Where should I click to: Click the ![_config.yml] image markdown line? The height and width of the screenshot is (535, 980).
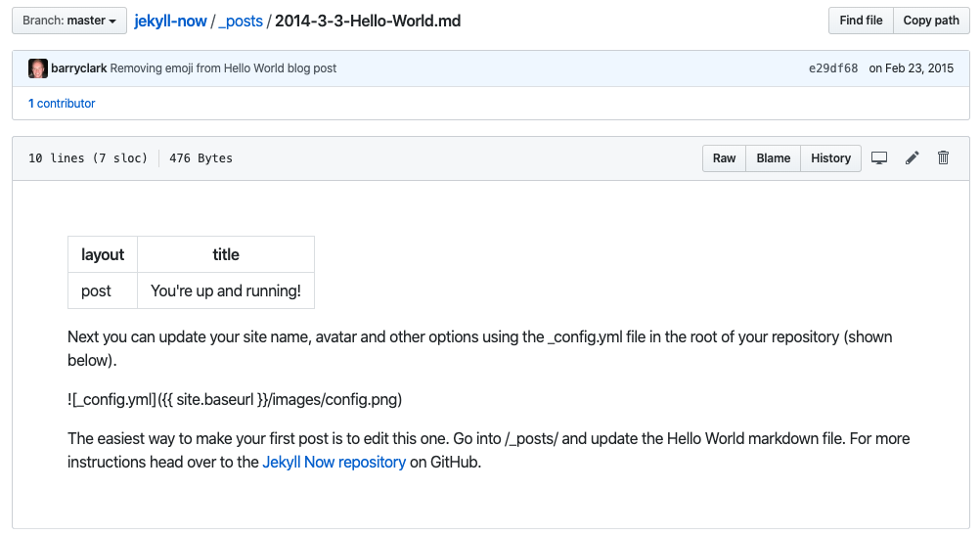click(235, 399)
